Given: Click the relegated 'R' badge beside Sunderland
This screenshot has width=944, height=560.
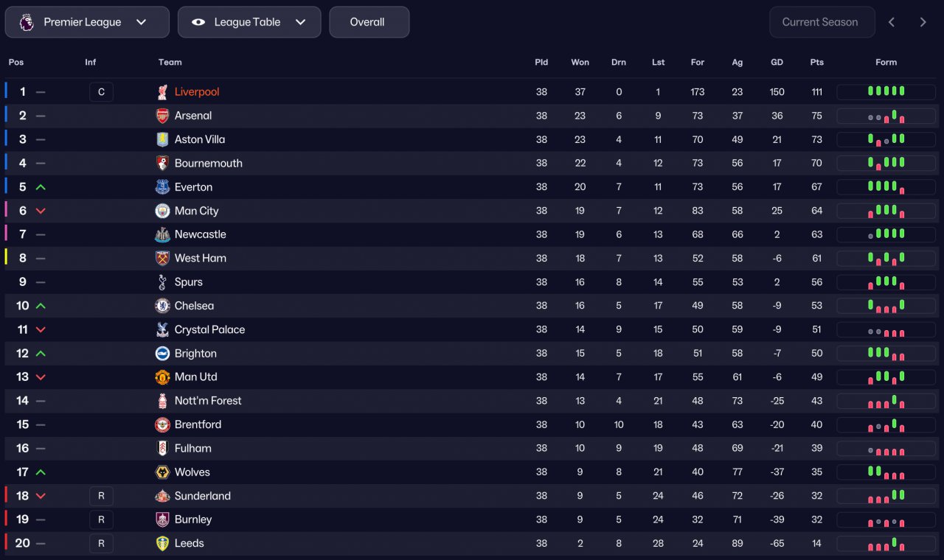Looking at the screenshot, I should pos(101,496).
